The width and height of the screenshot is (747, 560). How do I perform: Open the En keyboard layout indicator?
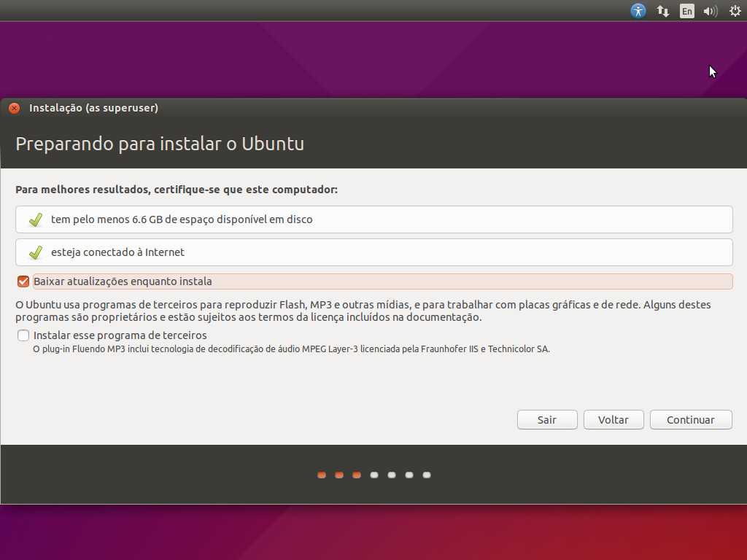pyautogui.click(x=686, y=10)
